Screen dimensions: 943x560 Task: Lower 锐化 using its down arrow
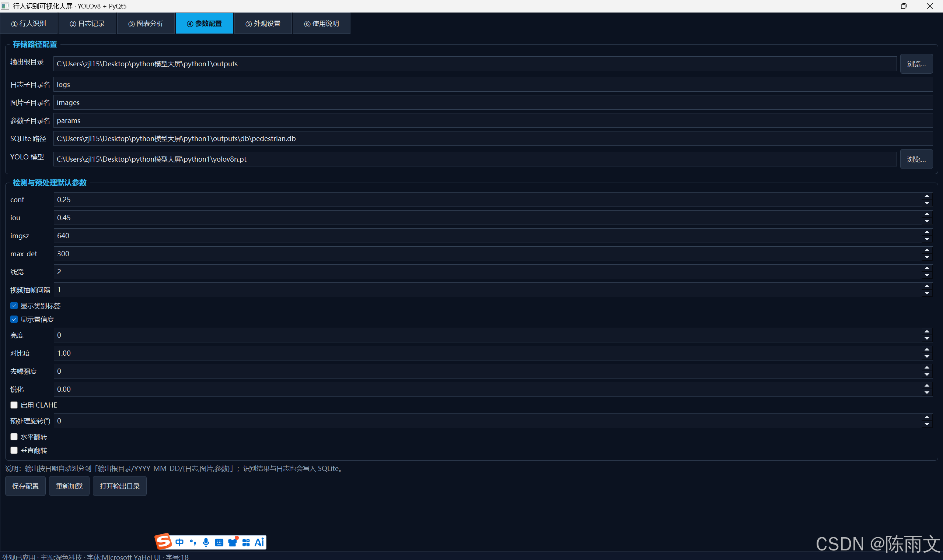point(927,393)
